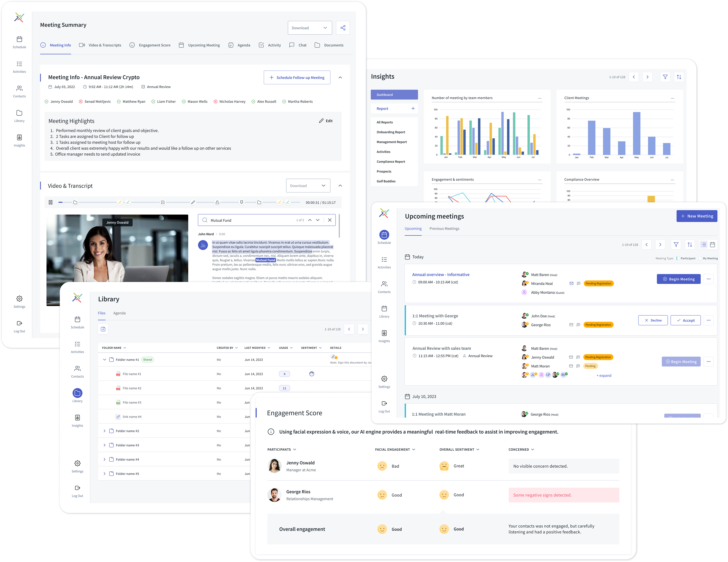Go to previous Mutual Fund search match
The width and height of the screenshot is (728, 562).
[x=310, y=220]
